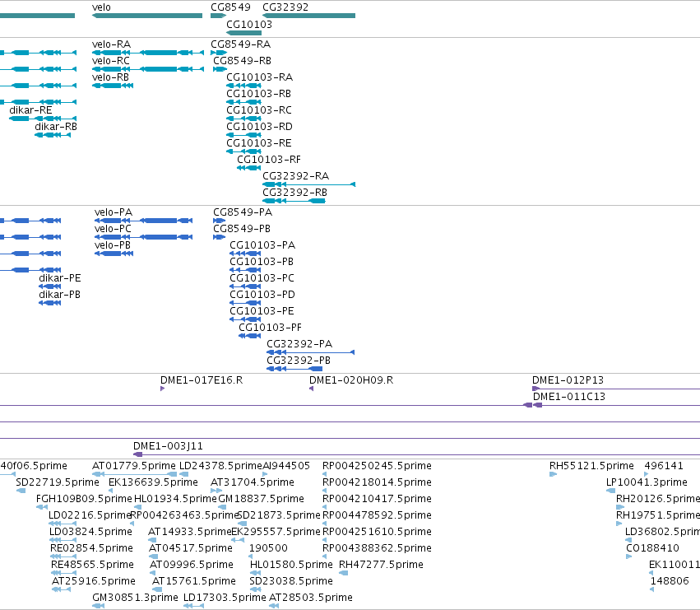Open protein CG10103-PF
The image size is (700, 610).
[270, 328]
